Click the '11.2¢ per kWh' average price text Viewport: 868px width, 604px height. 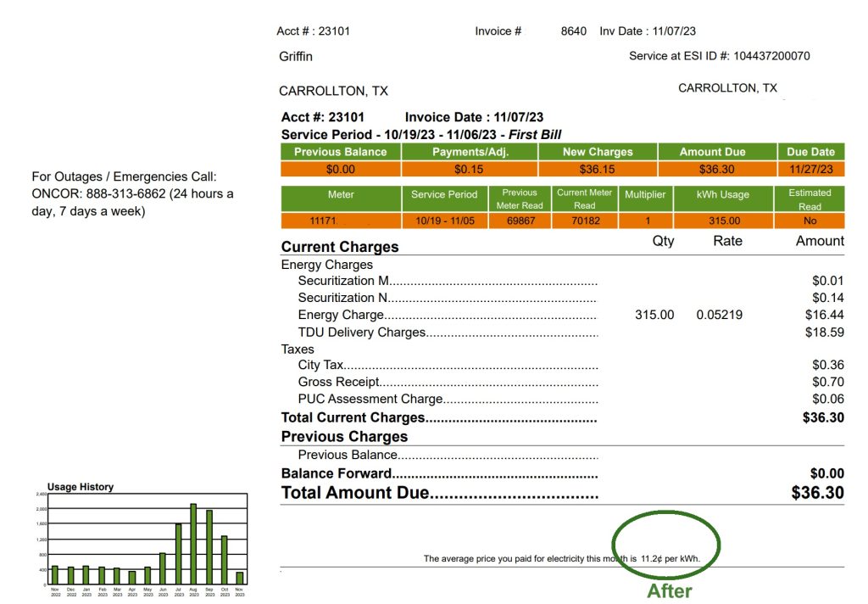[x=670, y=558]
